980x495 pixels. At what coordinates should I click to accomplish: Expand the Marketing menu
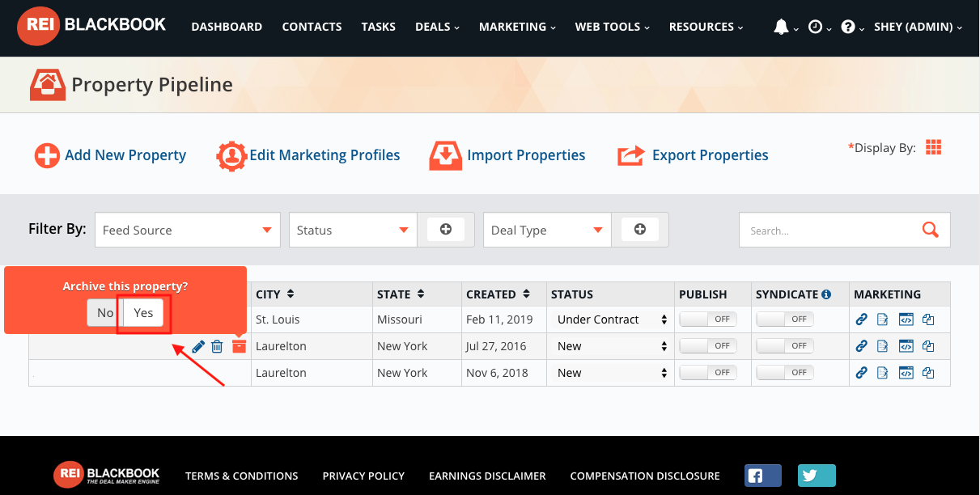coord(517,27)
